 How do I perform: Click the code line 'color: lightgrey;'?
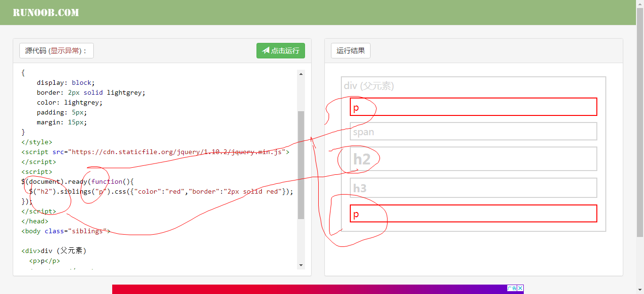coord(69,102)
